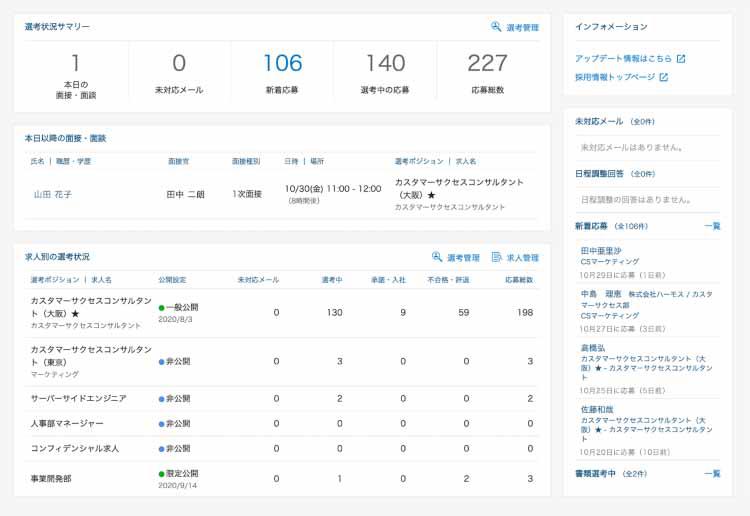Click 日程調整回答（全0件） section heading

tap(615, 174)
